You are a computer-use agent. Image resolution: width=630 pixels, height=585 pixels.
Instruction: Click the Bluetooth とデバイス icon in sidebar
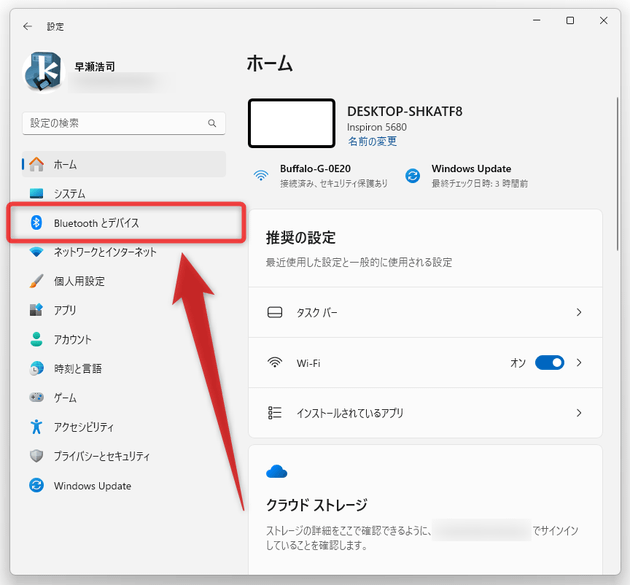37,223
